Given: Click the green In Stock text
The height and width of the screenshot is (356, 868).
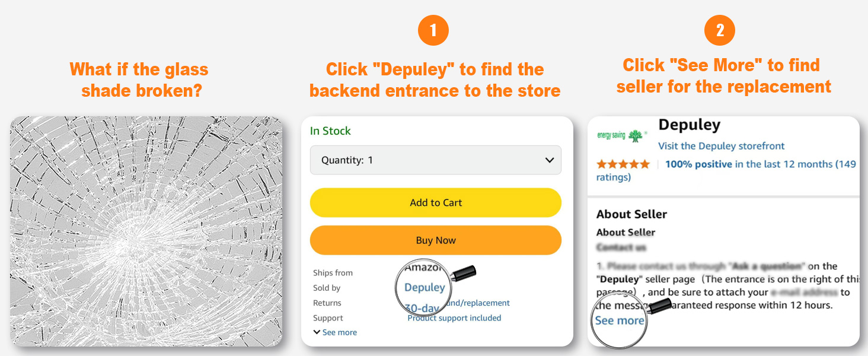Looking at the screenshot, I should point(330,131).
